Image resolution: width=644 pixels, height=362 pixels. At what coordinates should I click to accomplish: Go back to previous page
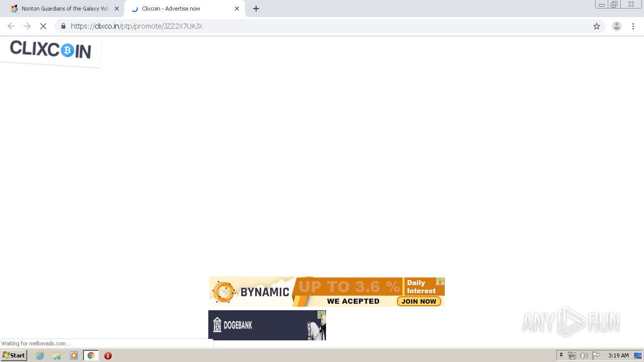11,26
